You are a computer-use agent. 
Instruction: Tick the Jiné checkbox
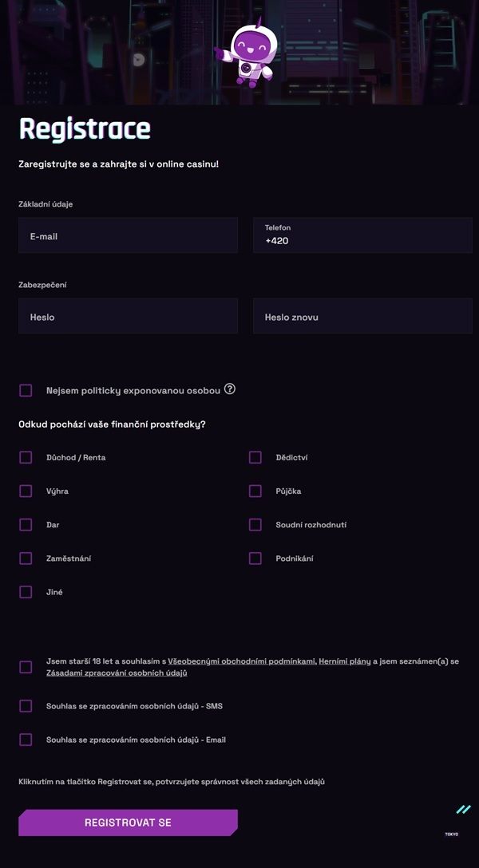click(26, 592)
